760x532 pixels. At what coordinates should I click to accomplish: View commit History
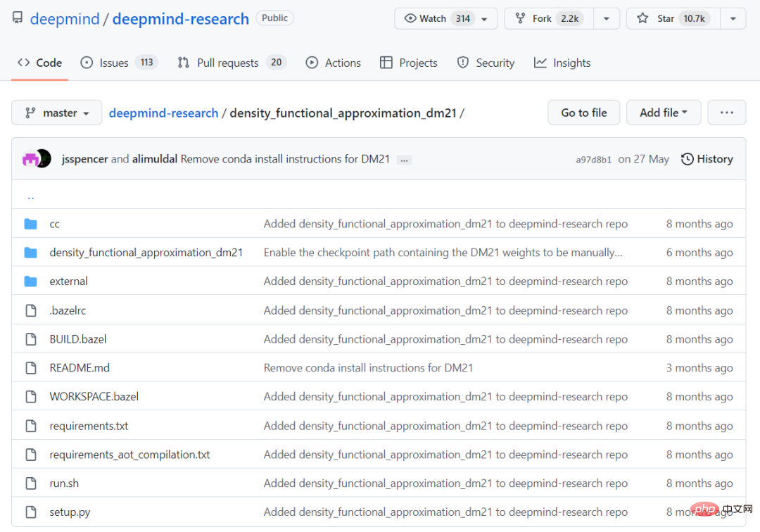707,159
